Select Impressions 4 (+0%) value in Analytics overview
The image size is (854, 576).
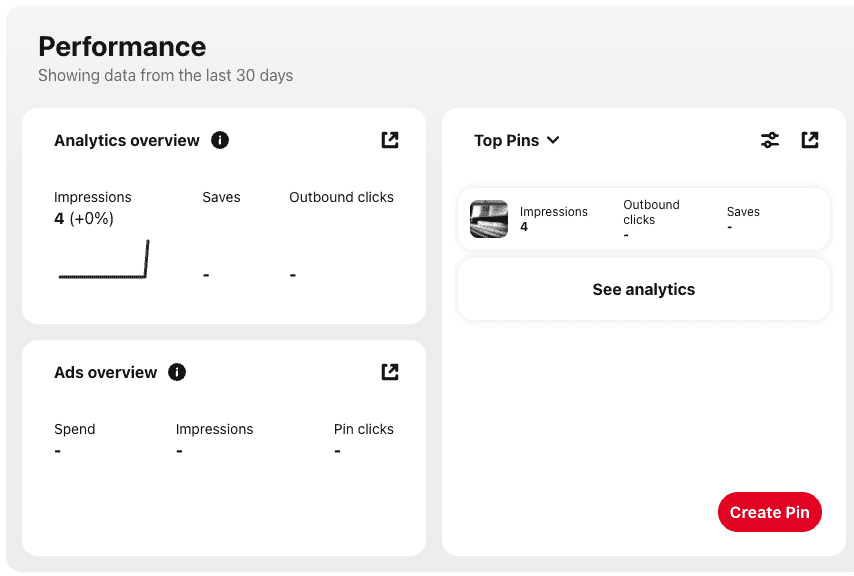(84, 218)
